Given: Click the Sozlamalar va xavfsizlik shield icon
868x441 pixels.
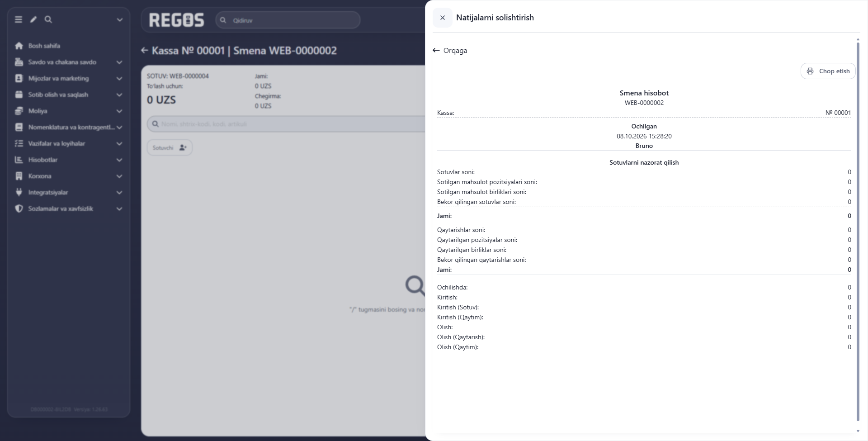Looking at the screenshot, I should (x=19, y=209).
